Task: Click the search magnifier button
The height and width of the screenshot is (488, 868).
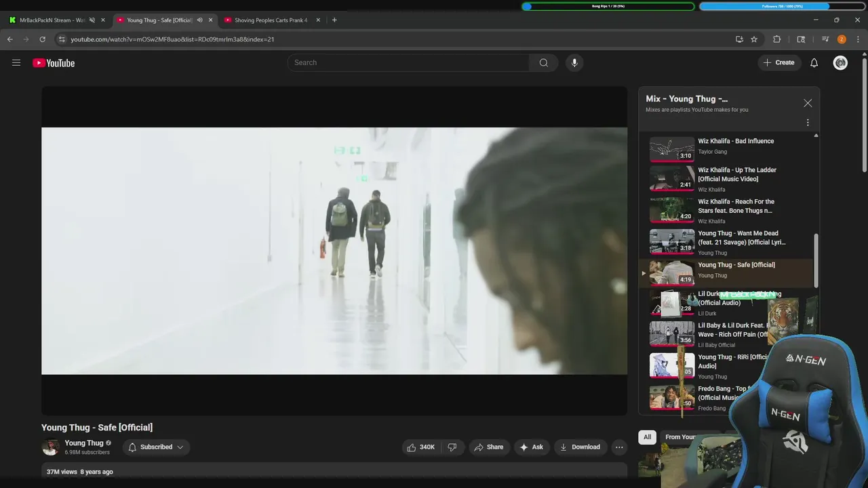Action: pos(543,62)
